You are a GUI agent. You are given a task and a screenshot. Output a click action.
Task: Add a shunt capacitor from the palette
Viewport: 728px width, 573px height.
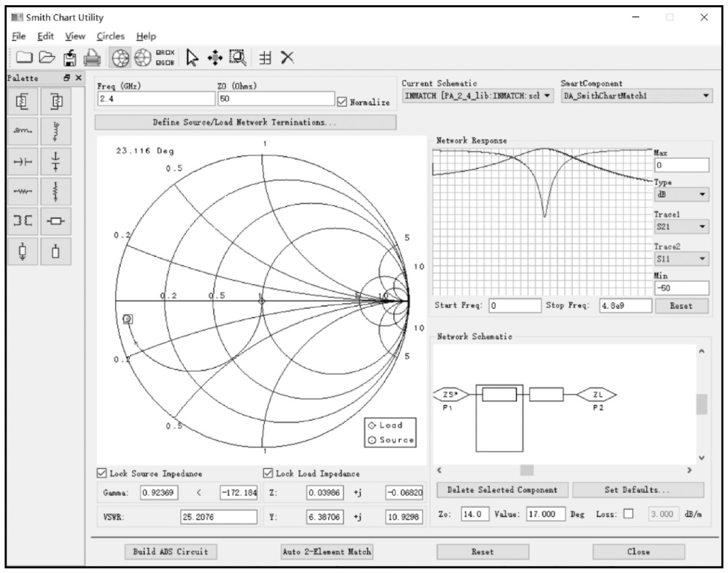click(55, 163)
